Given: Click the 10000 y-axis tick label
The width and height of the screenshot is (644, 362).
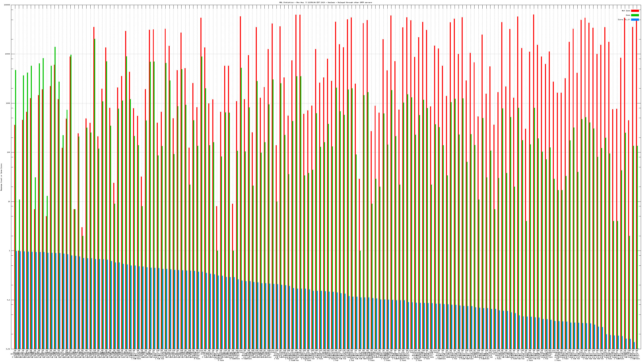Looking at the screenshot, I should tap(8, 54).
